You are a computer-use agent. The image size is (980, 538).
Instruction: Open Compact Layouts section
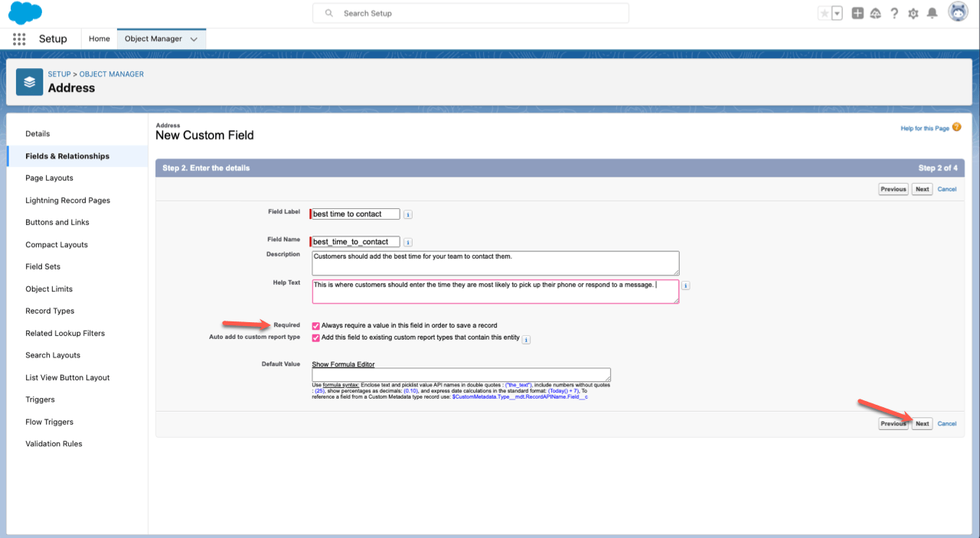pyautogui.click(x=57, y=245)
